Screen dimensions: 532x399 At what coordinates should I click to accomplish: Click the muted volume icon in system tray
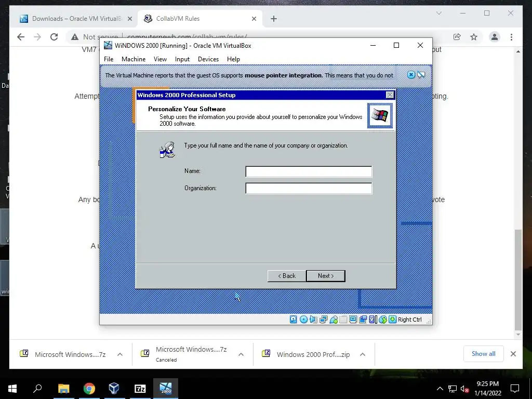tap(465, 389)
